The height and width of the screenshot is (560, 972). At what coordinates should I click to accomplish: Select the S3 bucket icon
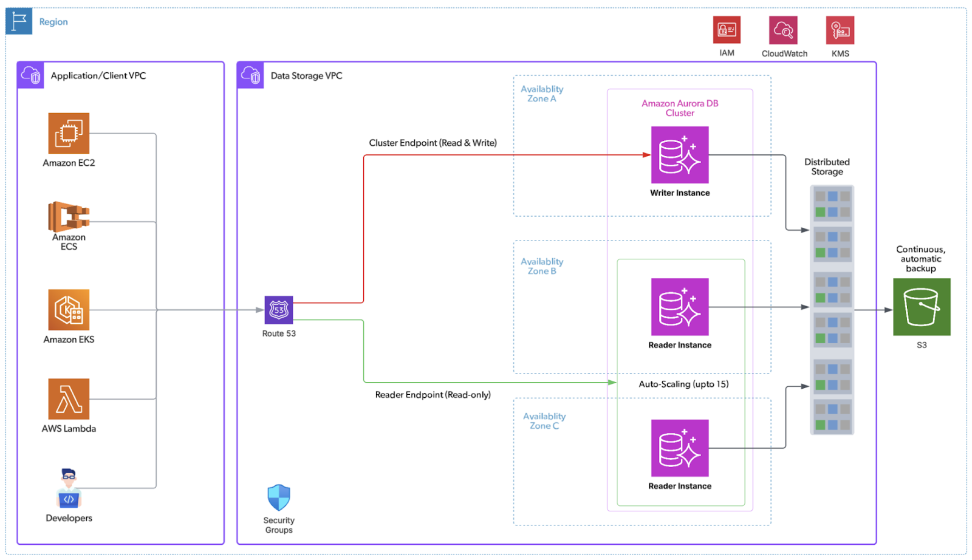[x=922, y=307]
